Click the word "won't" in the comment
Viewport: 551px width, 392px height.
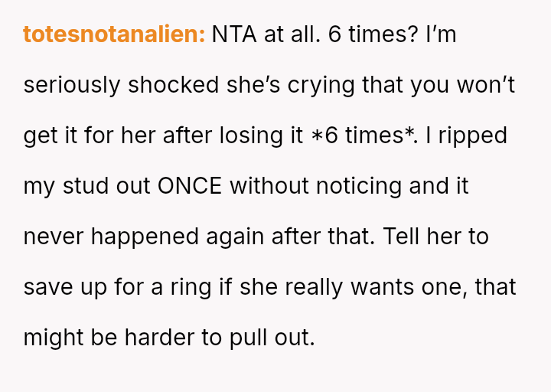487,85
